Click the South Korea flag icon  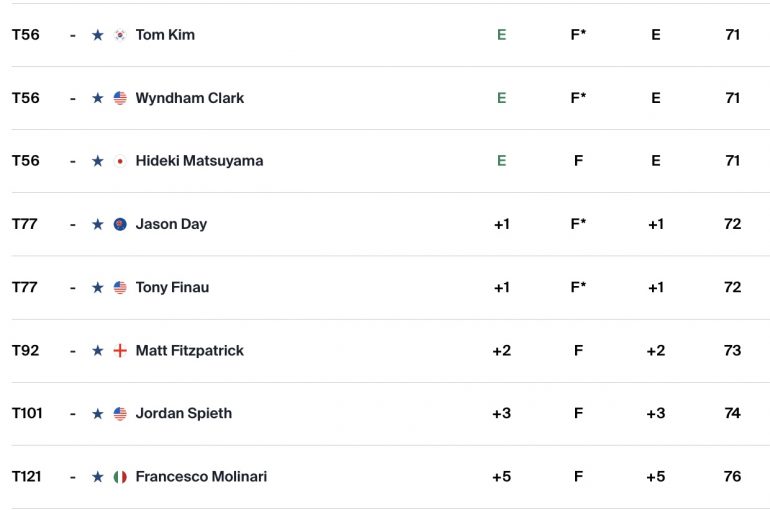point(120,35)
